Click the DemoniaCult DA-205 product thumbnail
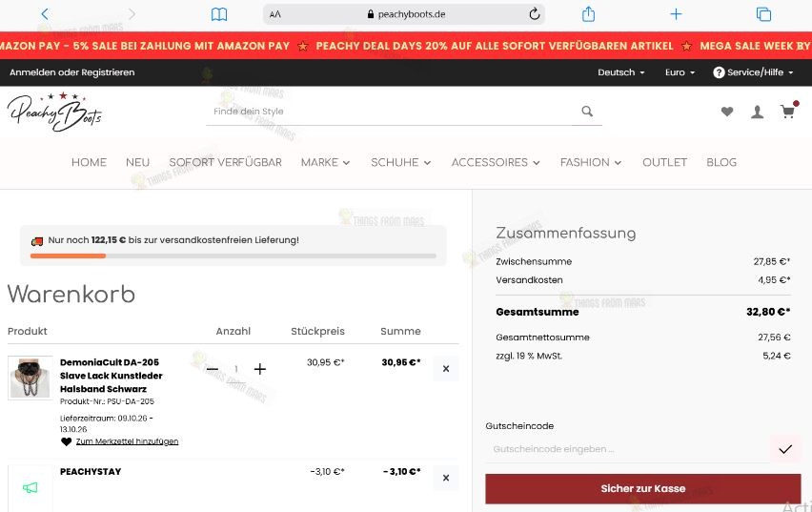Viewport: 812px width, 512px height. coord(30,378)
